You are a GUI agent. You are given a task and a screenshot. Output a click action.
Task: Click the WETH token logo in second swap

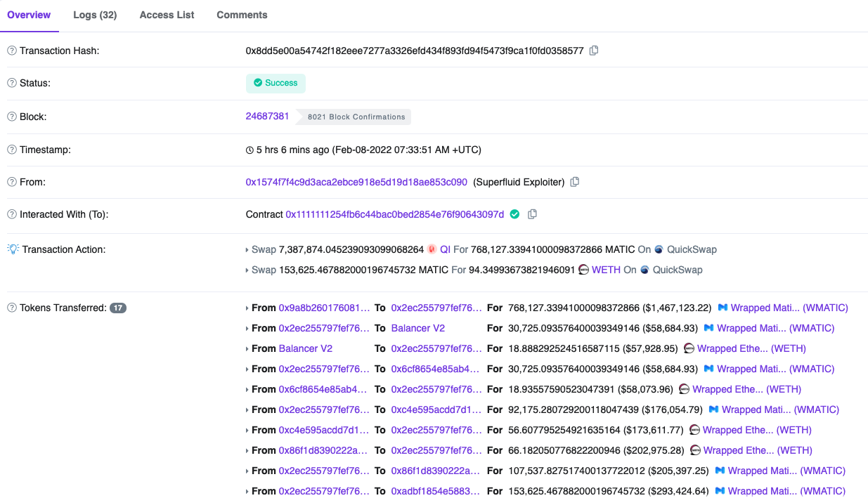[583, 270]
